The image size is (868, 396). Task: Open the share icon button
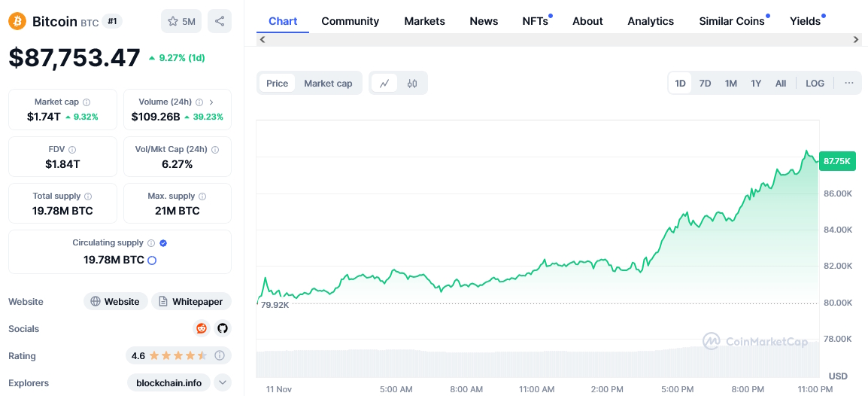[219, 22]
